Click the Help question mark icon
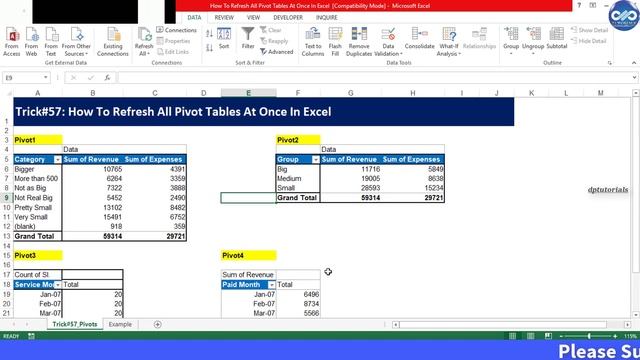640x360 pixels. pos(579,5)
